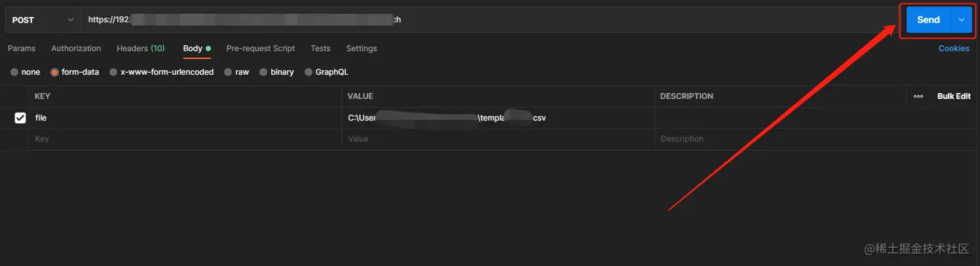This screenshot has width=980, height=266.
Task: Open the Cookies link
Action: (x=953, y=48)
